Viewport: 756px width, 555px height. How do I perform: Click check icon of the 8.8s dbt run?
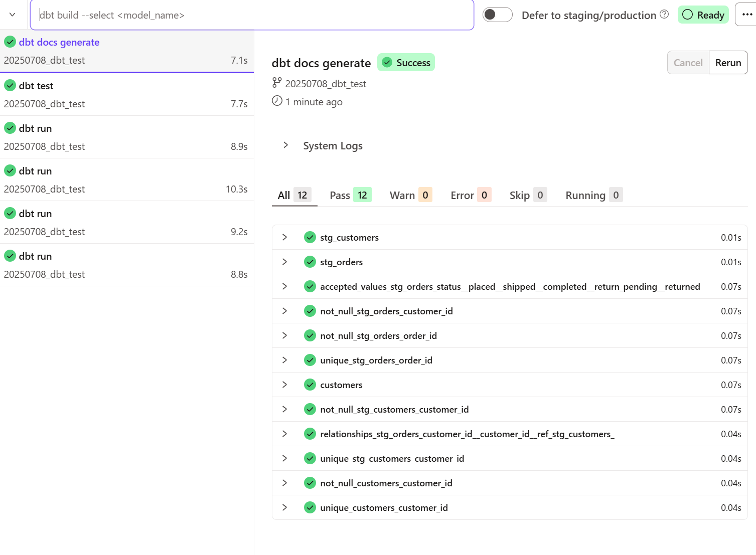click(10, 256)
